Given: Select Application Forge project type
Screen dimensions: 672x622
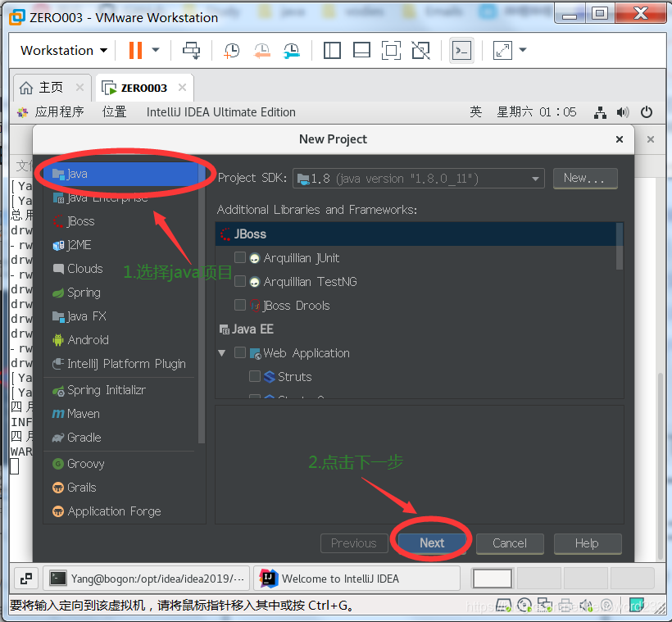Looking at the screenshot, I should [x=120, y=511].
